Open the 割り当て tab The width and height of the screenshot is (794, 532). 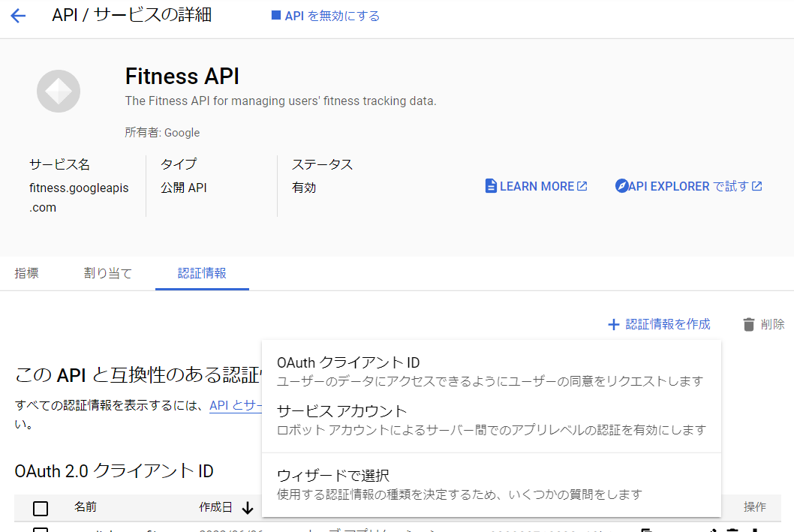click(108, 273)
